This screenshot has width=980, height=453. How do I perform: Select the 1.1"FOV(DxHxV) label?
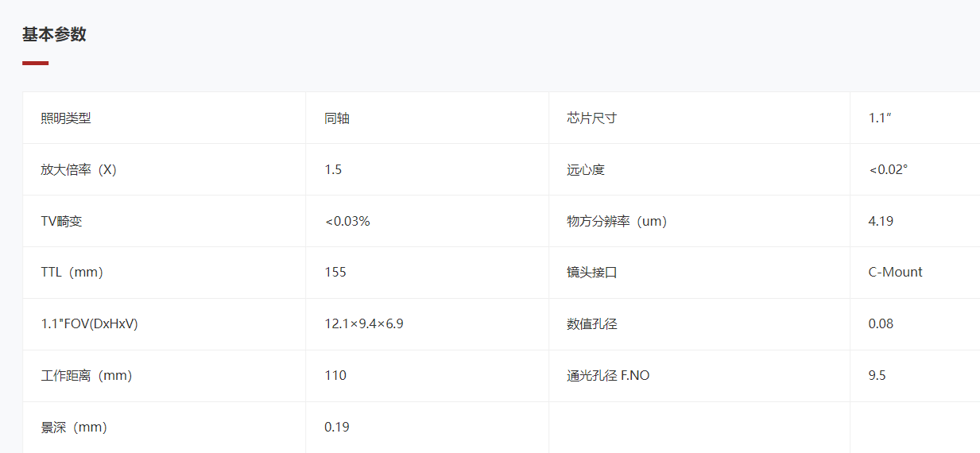pyautogui.click(x=89, y=324)
